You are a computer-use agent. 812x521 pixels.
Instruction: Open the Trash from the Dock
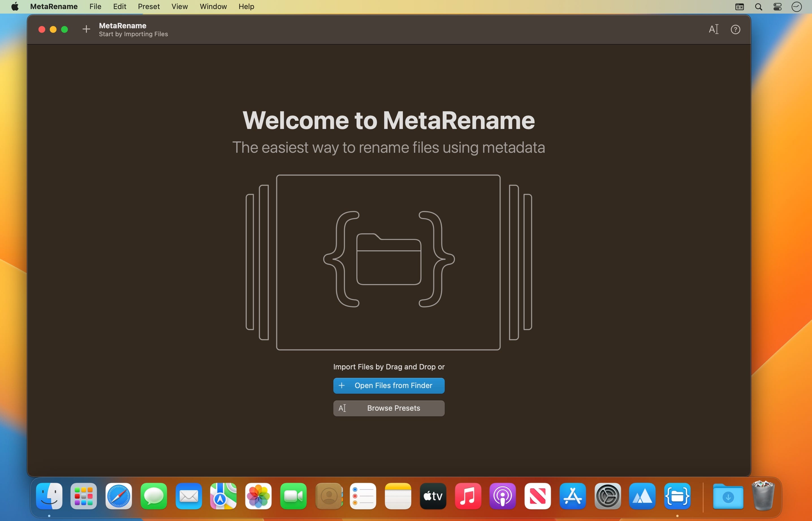pyautogui.click(x=764, y=496)
